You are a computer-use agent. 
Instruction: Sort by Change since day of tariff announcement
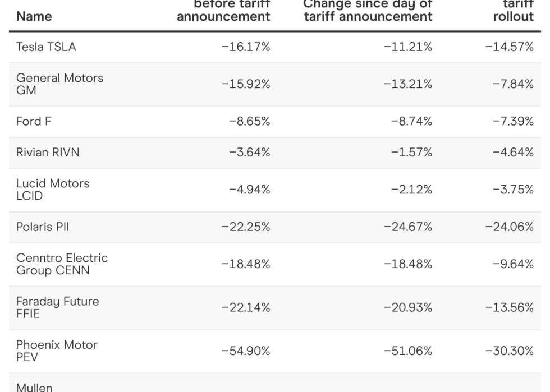[x=368, y=11]
